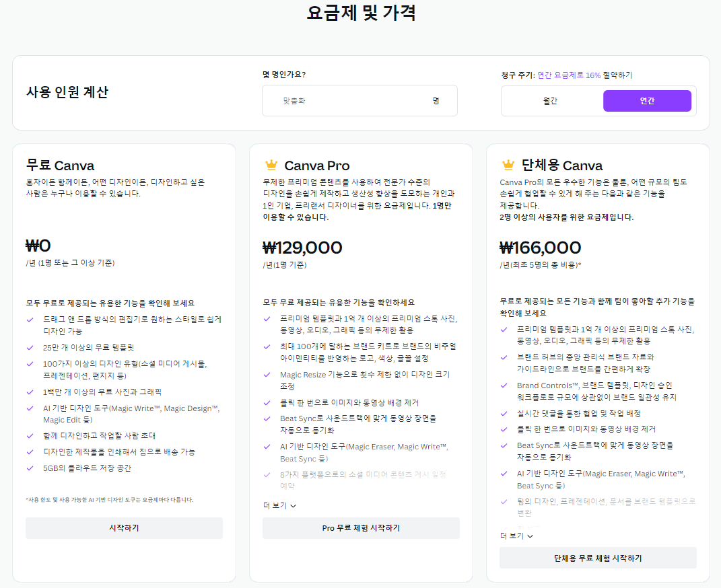This screenshot has height=588, width=721.
Task: Click the checkmark beside Magic Resize feature
Action: 267,375
